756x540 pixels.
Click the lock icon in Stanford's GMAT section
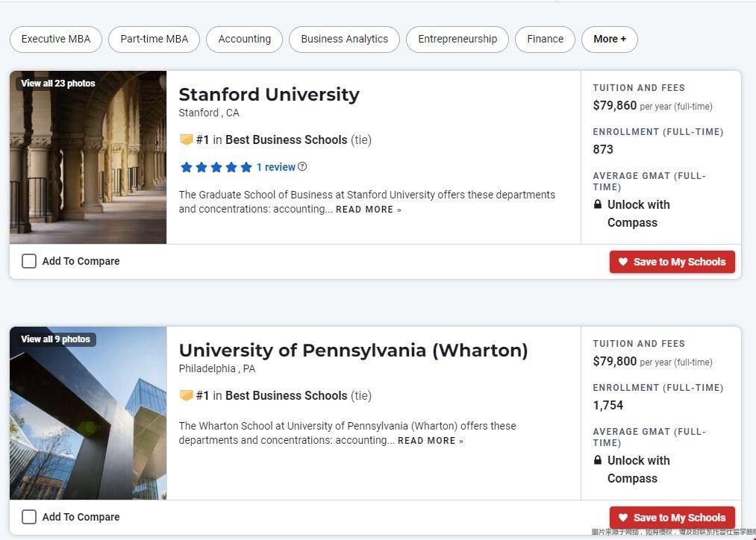click(598, 204)
